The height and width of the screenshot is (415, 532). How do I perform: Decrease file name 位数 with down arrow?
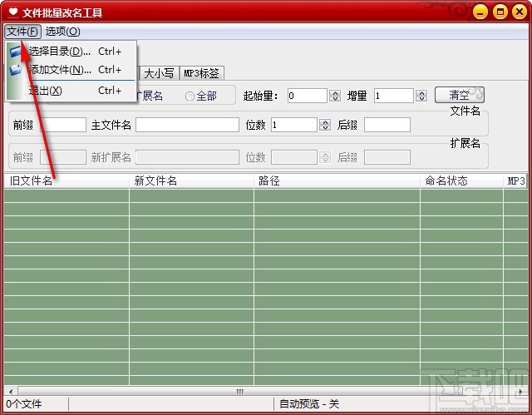pyautogui.click(x=325, y=128)
